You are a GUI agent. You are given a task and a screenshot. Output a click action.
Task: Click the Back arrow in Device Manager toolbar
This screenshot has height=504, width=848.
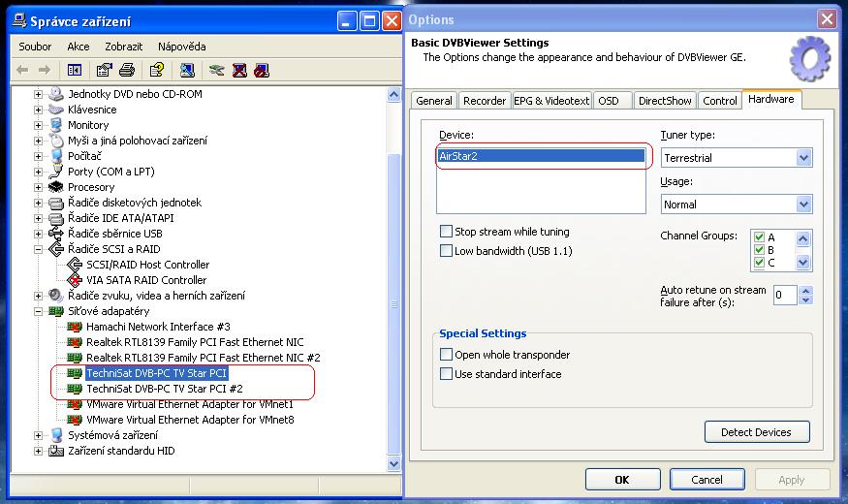[22, 70]
